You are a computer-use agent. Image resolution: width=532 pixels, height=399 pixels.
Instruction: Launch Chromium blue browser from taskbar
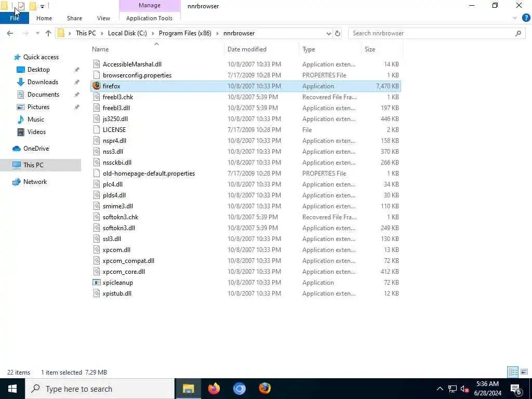pos(239,389)
